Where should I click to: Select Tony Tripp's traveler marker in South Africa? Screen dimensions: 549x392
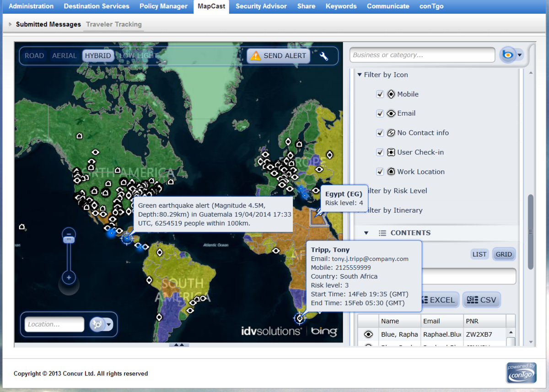[x=300, y=318]
